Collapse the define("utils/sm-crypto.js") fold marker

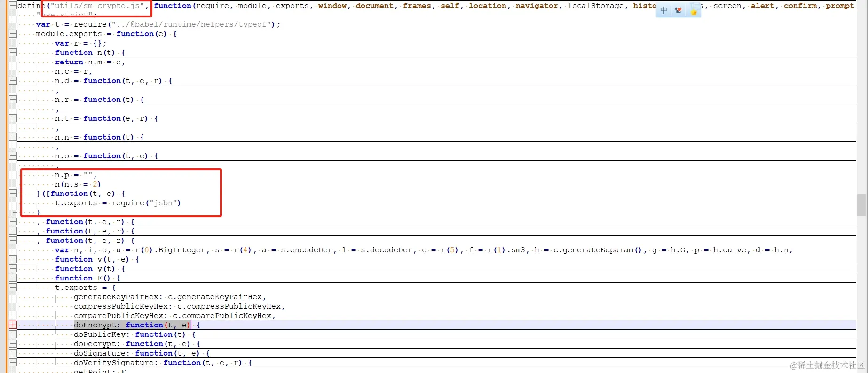click(13, 6)
